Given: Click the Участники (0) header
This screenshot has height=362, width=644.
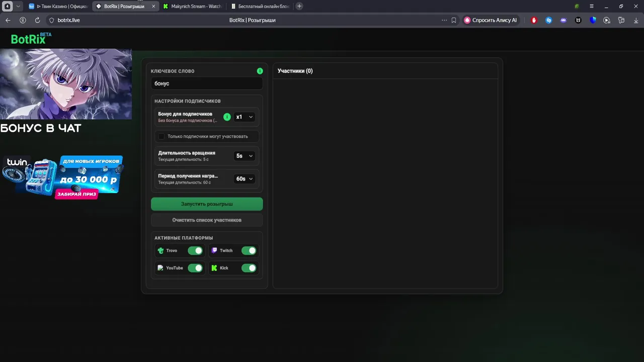Looking at the screenshot, I should point(295,71).
